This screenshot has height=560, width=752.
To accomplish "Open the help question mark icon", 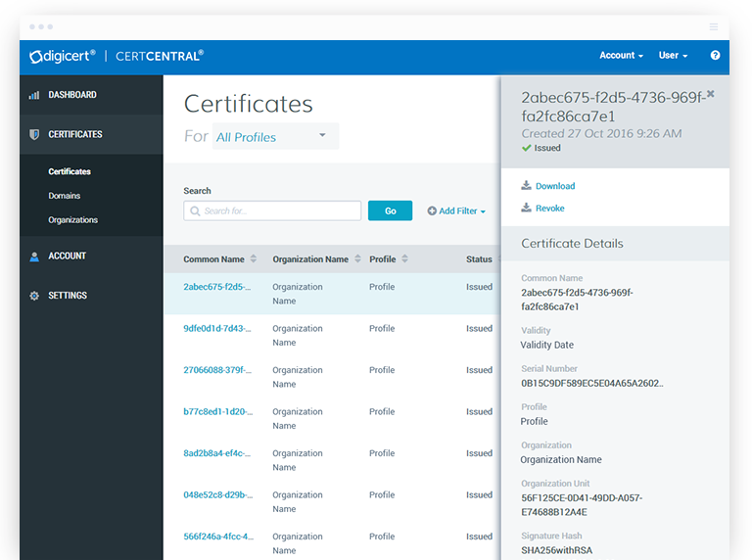I will coord(715,55).
